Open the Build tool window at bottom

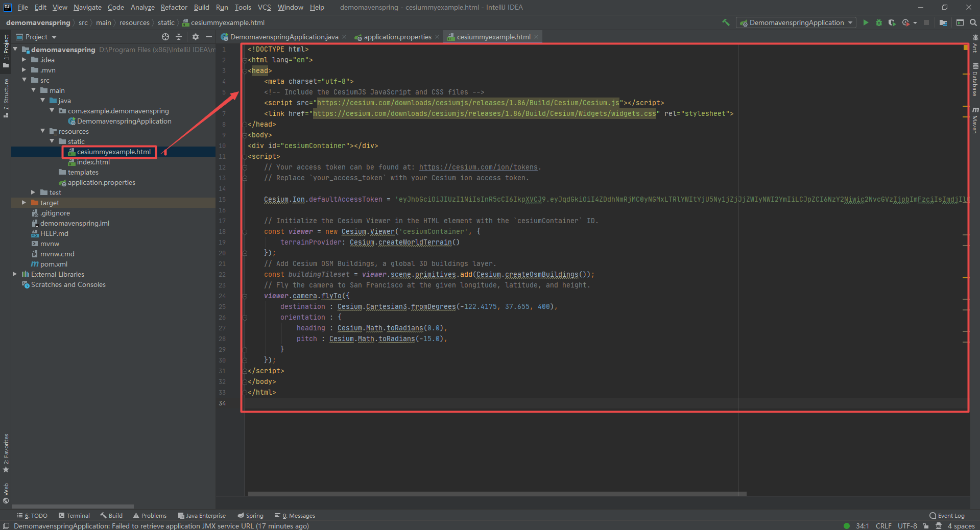pos(111,516)
